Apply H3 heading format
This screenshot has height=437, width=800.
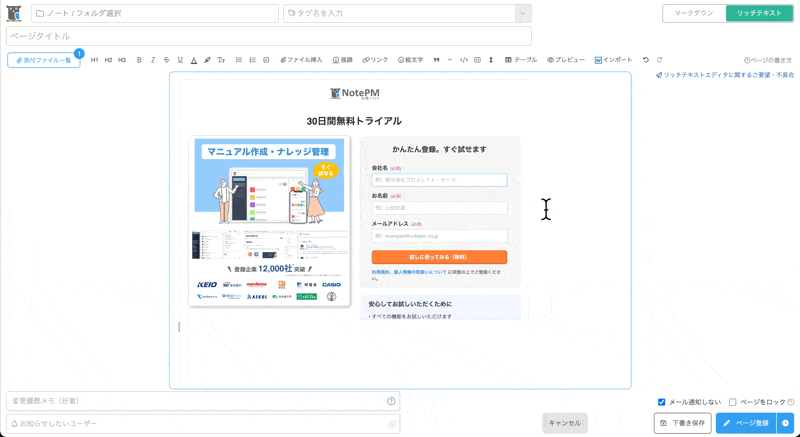[x=122, y=60]
